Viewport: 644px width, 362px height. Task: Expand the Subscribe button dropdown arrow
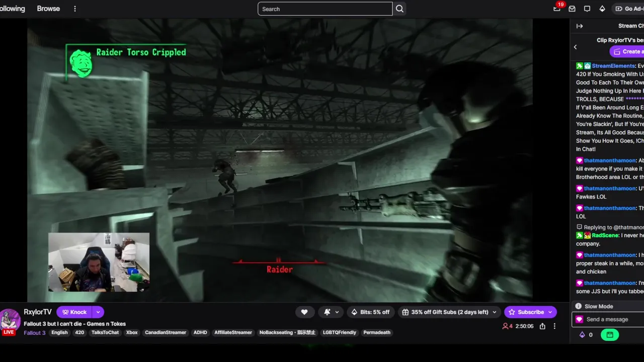click(x=550, y=312)
